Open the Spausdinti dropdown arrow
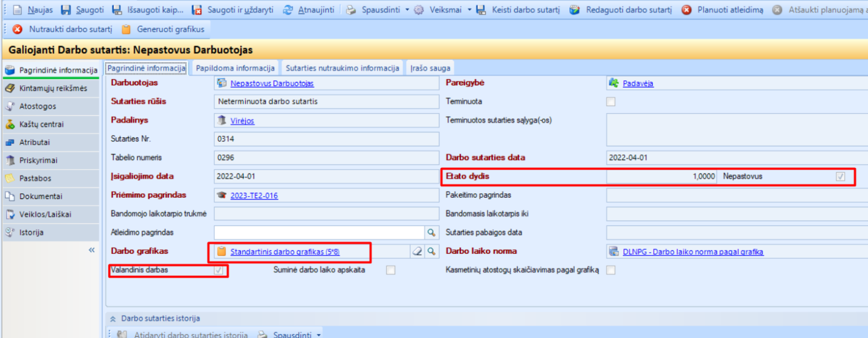This screenshot has width=868, height=338. click(407, 10)
